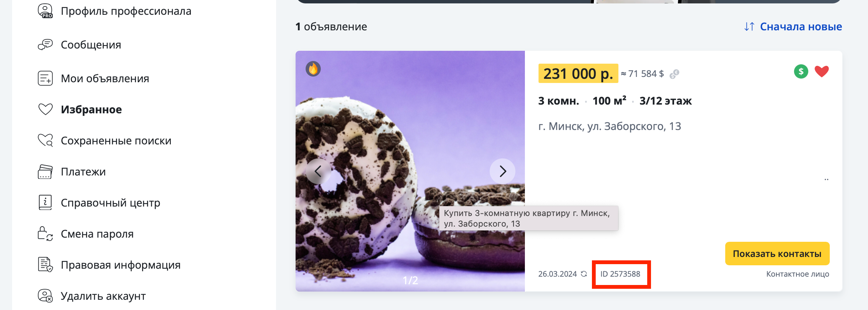The height and width of the screenshot is (310, 868).
Task: Click the Мои объявления list icon
Action: coord(45,78)
